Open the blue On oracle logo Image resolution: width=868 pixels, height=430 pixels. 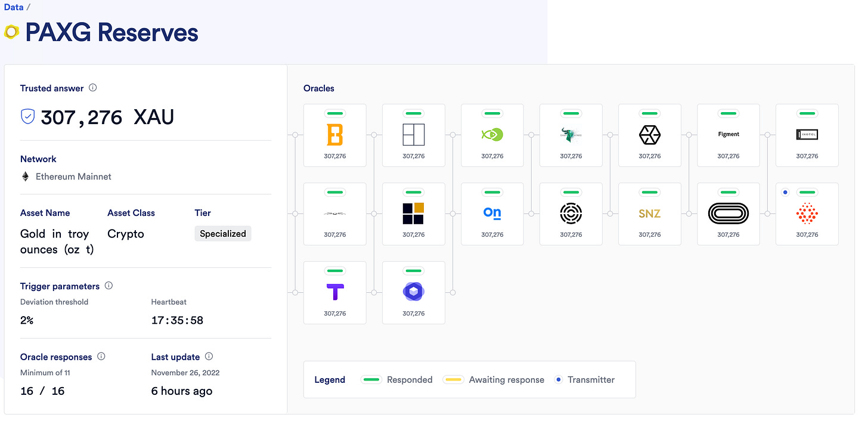click(x=492, y=214)
